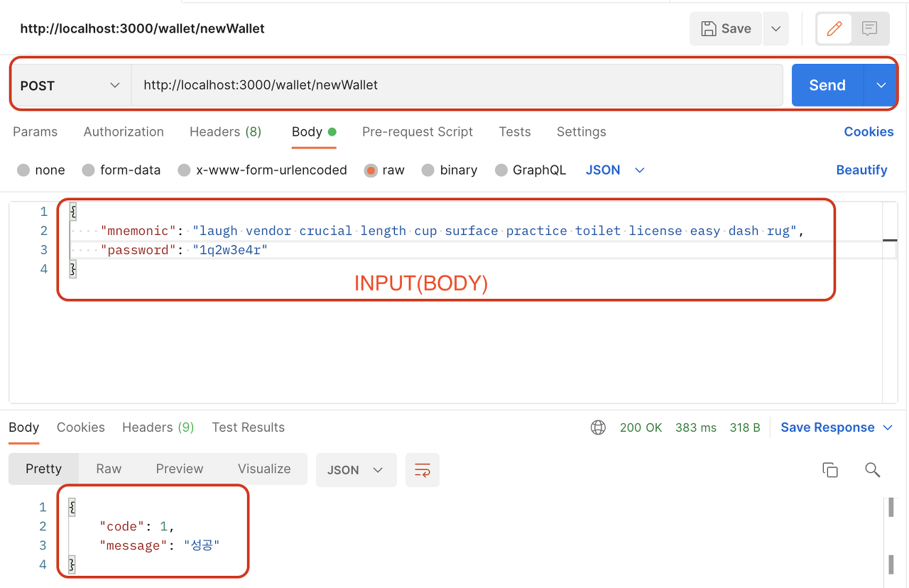Expand the Save Response dropdown chevron
The image size is (909, 588).
(x=888, y=428)
